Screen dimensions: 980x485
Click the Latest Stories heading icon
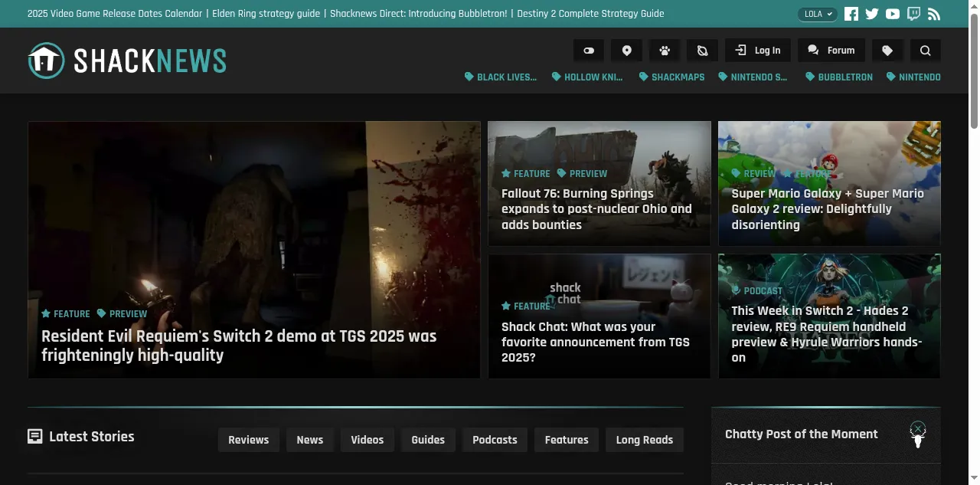(x=34, y=437)
